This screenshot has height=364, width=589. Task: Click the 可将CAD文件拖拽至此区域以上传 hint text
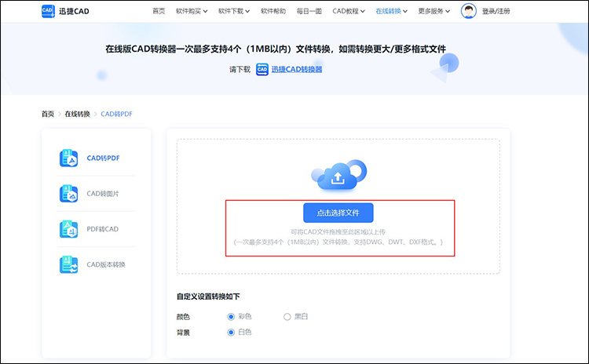[338, 232]
